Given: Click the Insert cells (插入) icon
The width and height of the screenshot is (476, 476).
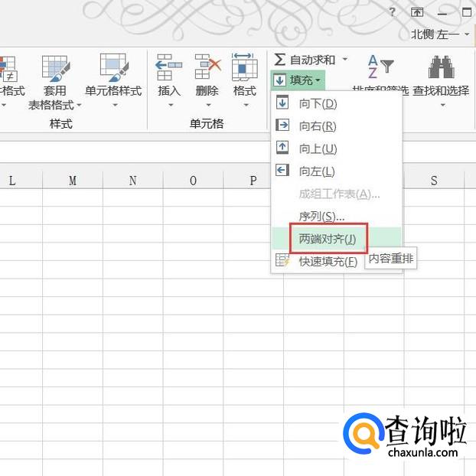Looking at the screenshot, I should click(168, 67).
